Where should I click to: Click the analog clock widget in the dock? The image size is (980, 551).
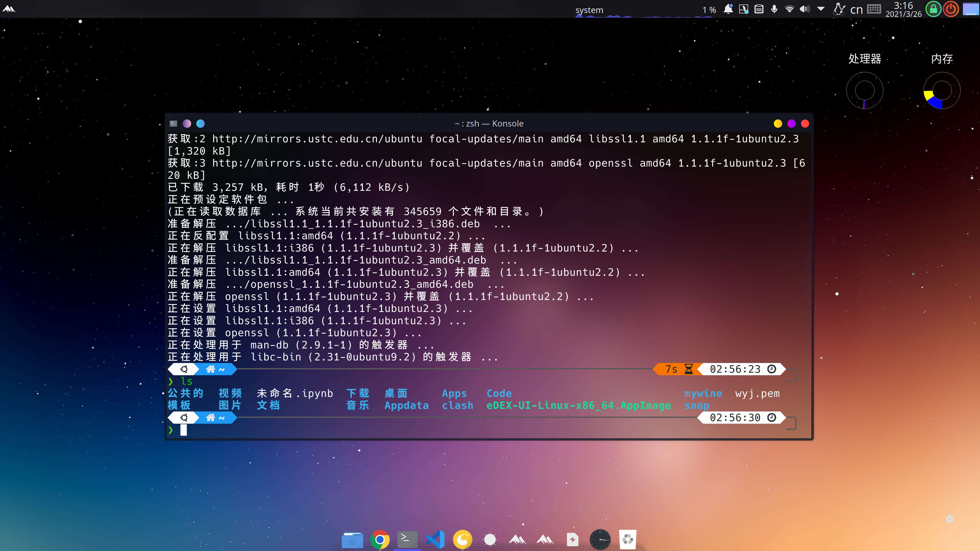click(600, 539)
